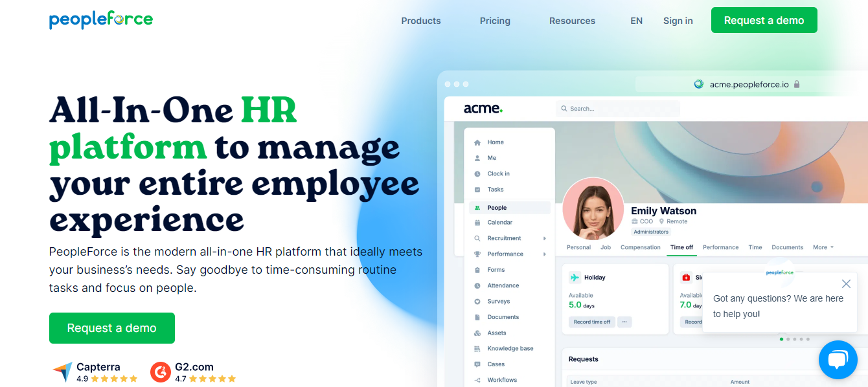
Task: Click the acme logo
Action: pyautogui.click(x=483, y=109)
